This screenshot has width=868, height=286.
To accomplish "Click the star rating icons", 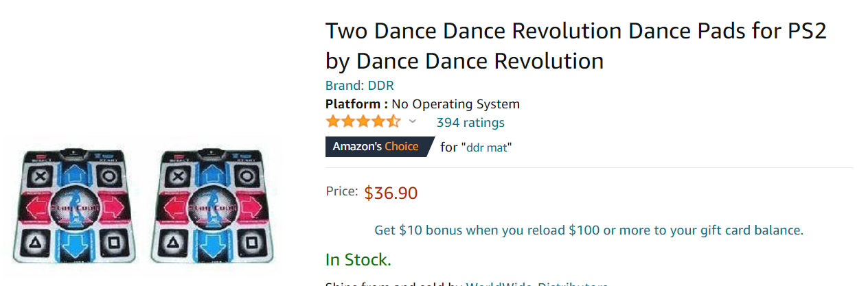I will [363, 122].
